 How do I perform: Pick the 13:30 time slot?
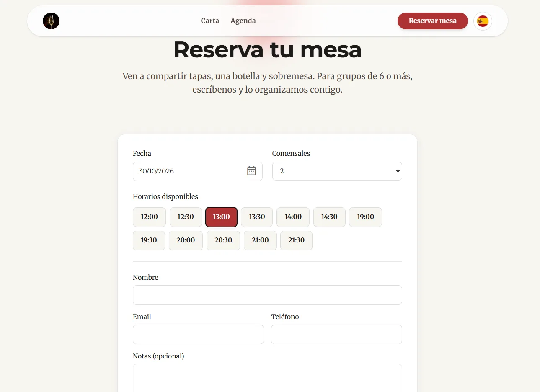click(x=257, y=217)
